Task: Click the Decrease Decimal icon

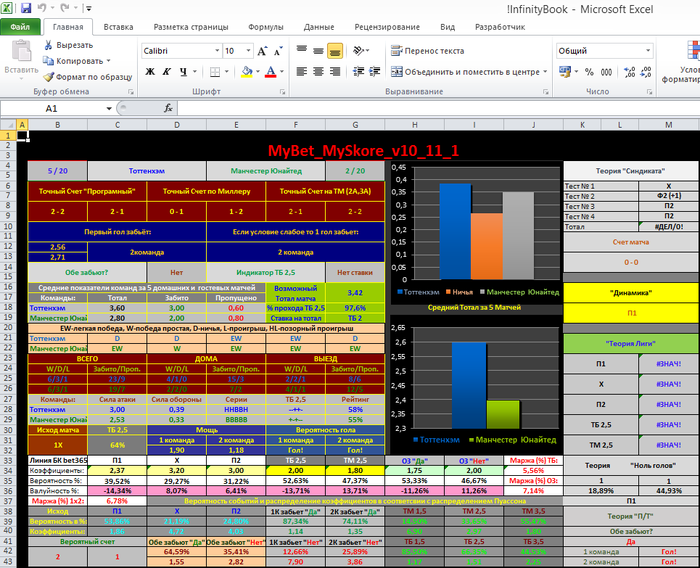Action: point(646,71)
